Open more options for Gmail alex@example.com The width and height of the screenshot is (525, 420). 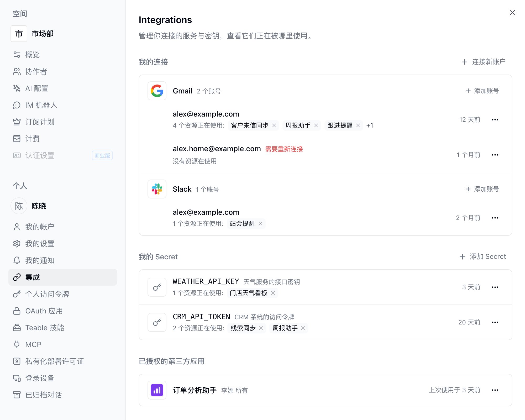point(495,120)
